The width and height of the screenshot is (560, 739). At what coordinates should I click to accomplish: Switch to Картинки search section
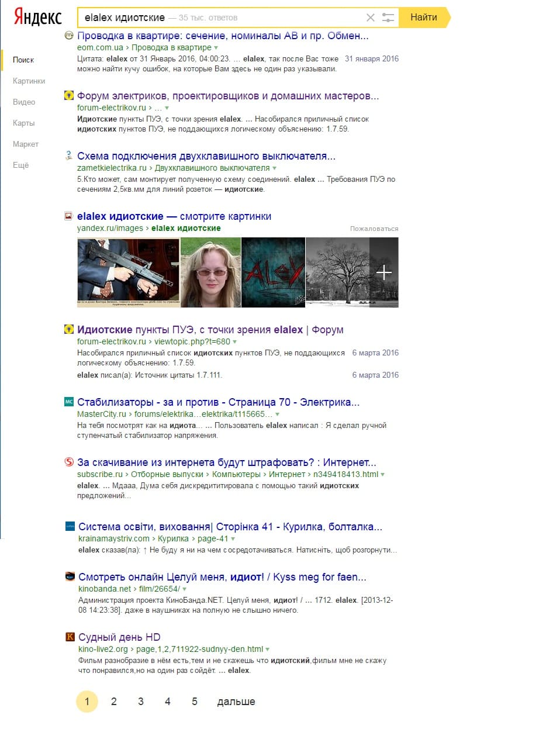tap(29, 81)
